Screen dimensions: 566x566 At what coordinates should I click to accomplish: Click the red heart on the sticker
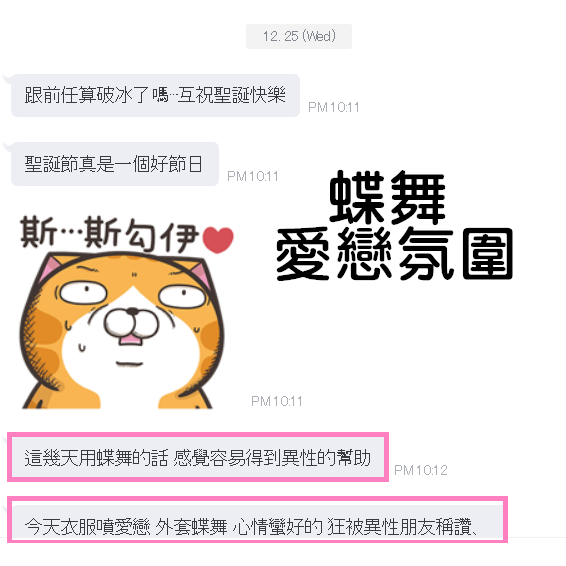coord(218,240)
